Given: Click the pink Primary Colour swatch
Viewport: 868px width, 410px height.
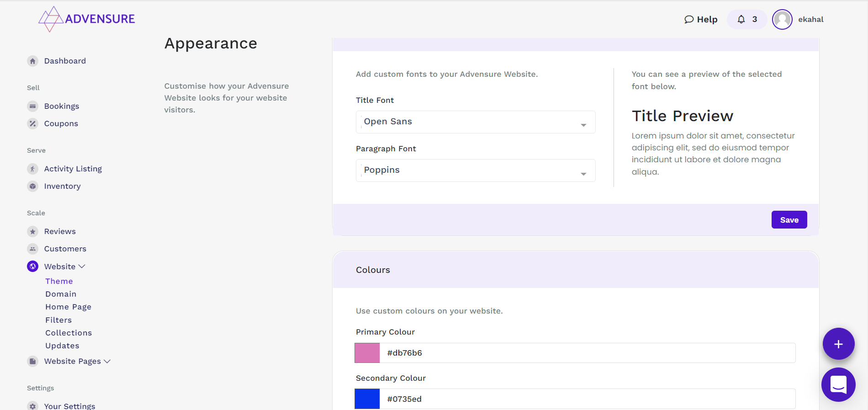Looking at the screenshot, I should pyautogui.click(x=367, y=353).
